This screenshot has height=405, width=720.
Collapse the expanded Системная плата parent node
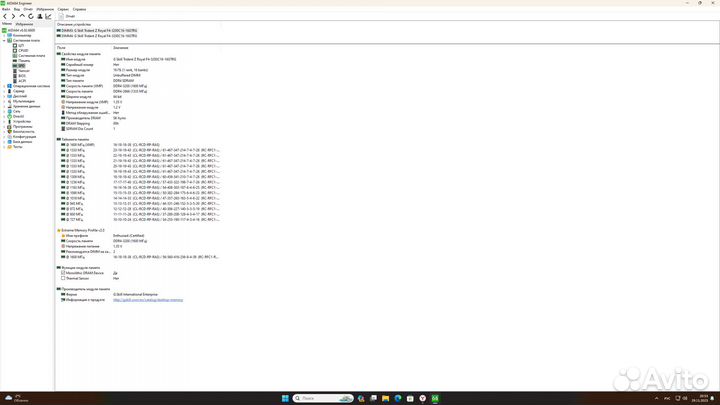click(4, 40)
